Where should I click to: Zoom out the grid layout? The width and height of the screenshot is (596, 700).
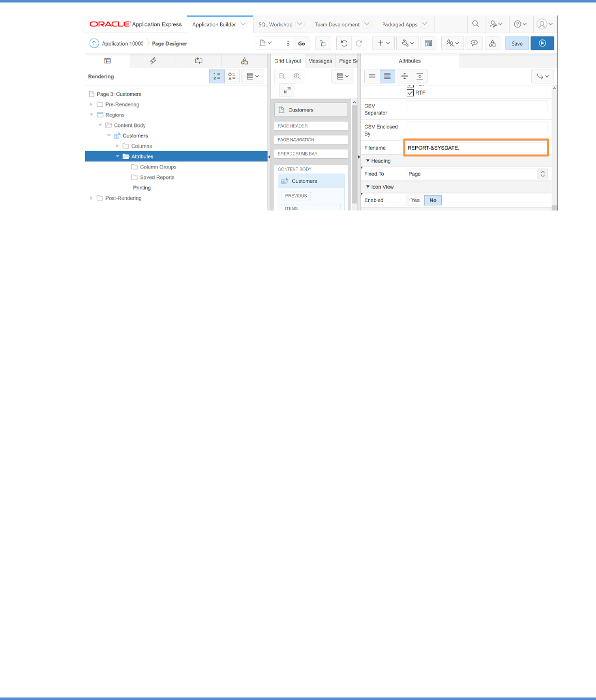coord(282,76)
